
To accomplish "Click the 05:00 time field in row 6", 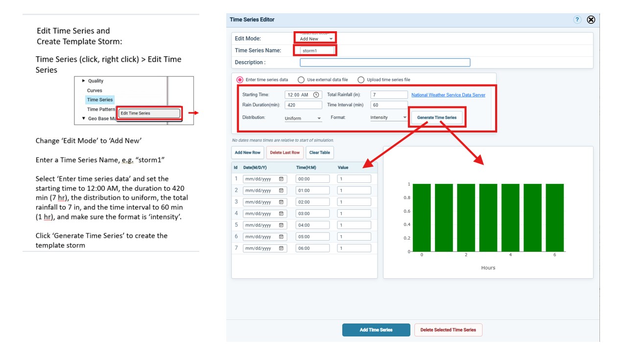I will (312, 237).
